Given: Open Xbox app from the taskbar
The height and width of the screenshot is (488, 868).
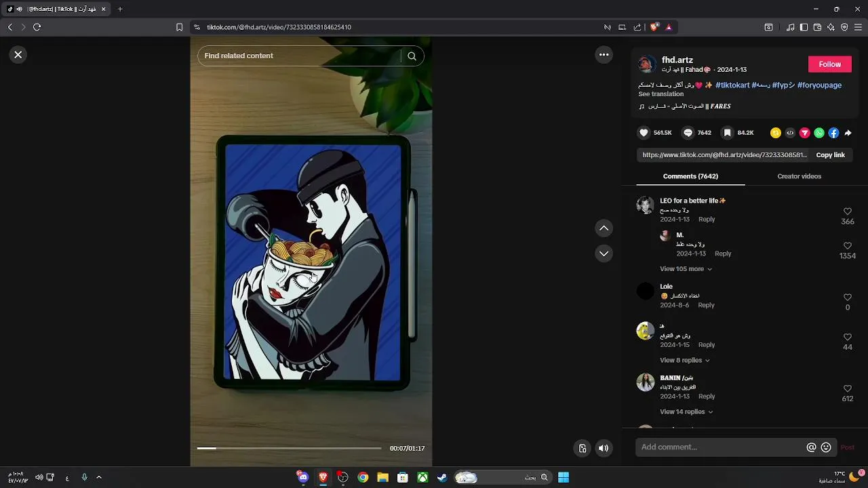Looking at the screenshot, I should (x=422, y=478).
